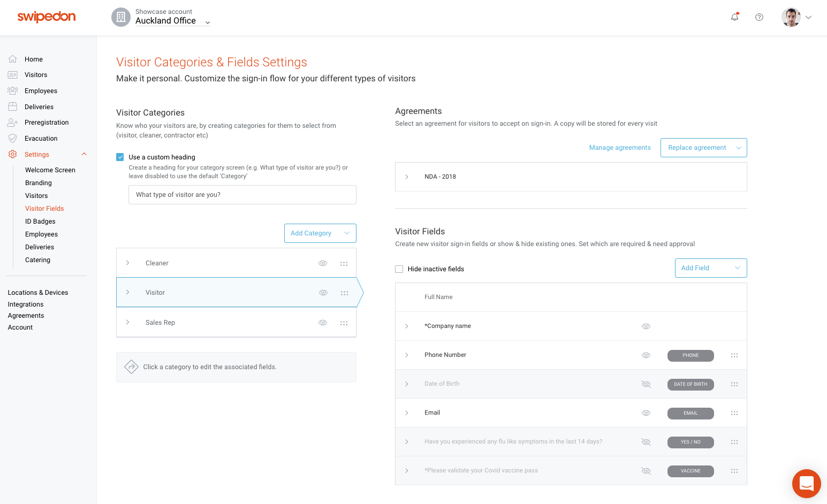Open the Agreements sidebar link
The width and height of the screenshot is (827, 504).
26,316
